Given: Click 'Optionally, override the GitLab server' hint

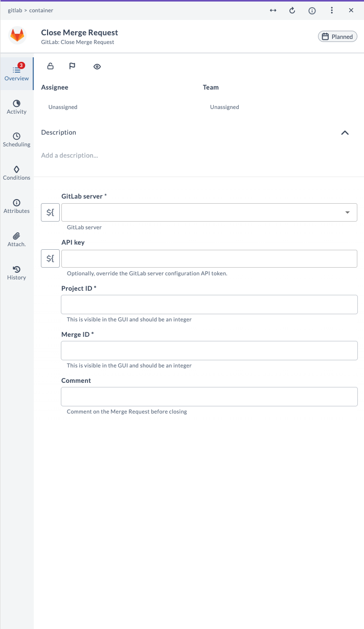Looking at the screenshot, I should point(147,273).
